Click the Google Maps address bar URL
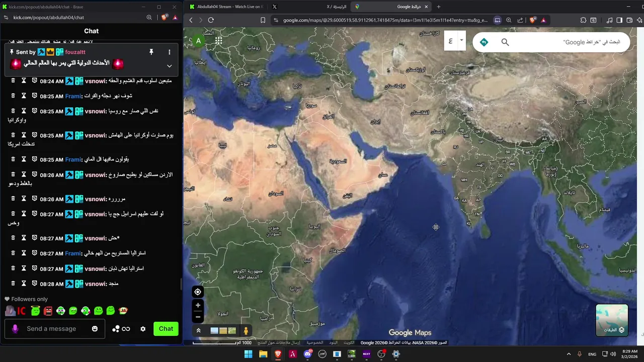The height and width of the screenshot is (362, 644). [x=385, y=20]
